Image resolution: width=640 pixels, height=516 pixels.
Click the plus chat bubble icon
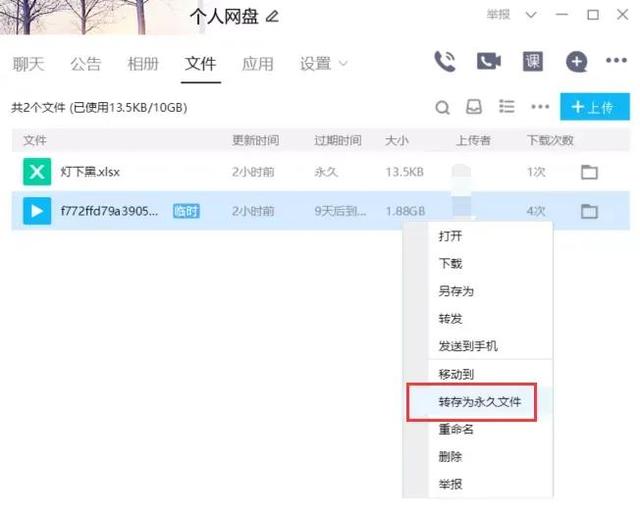[577, 62]
